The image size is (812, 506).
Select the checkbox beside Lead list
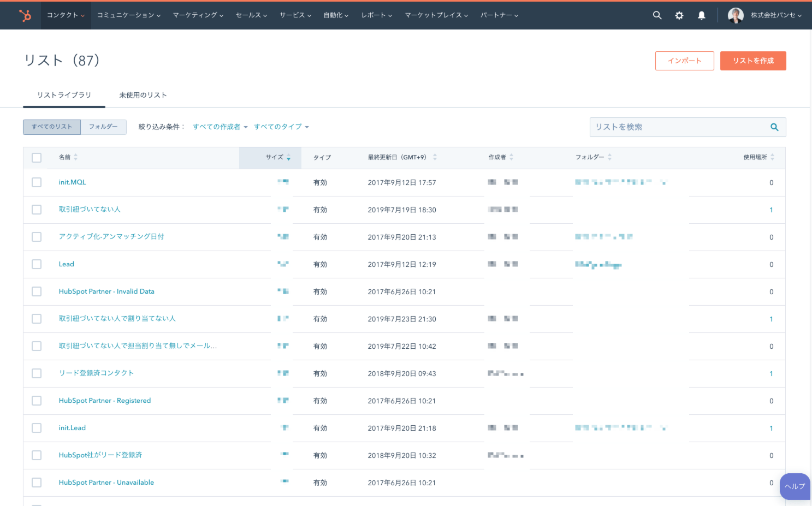pyautogui.click(x=37, y=264)
